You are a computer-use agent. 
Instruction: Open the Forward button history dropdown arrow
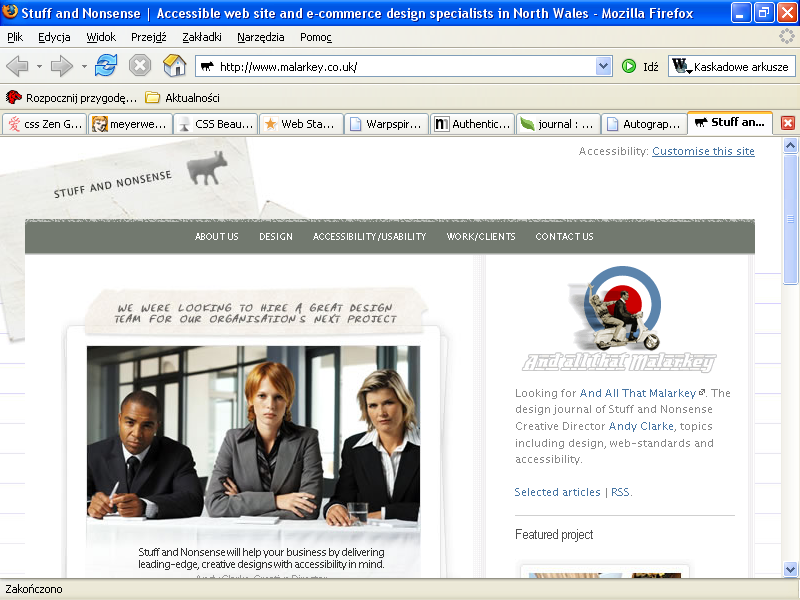point(84,66)
